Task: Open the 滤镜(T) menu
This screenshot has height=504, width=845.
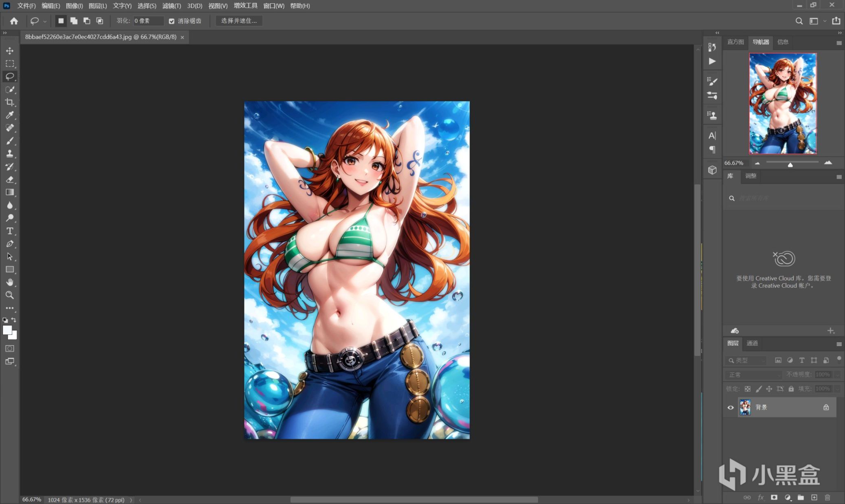Action: click(172, 6)
